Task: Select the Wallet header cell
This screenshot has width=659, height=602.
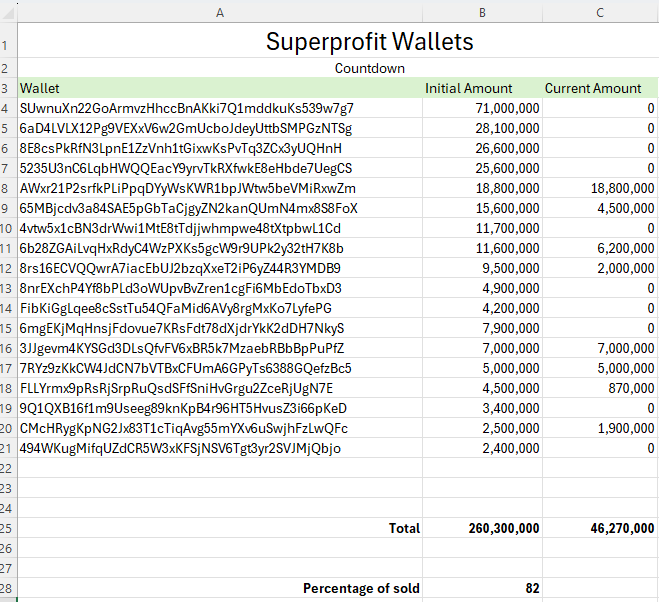Action: tap(220, 88)
